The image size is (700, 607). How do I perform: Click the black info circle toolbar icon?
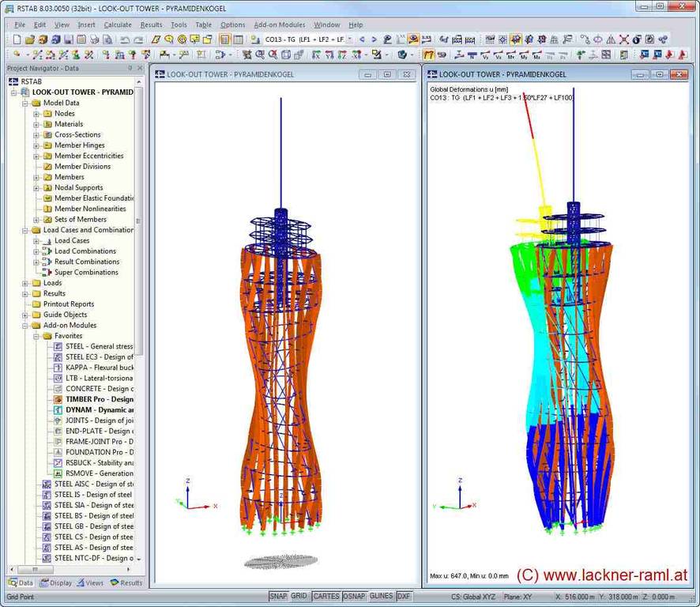pos(637,40)
